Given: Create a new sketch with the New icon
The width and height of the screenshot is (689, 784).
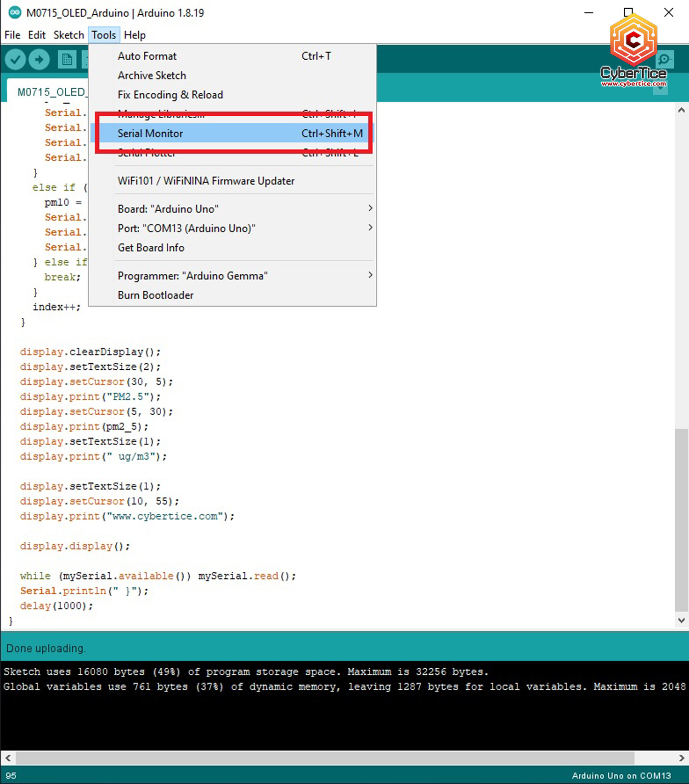Looking at the screenshot, I should point(67,60).
